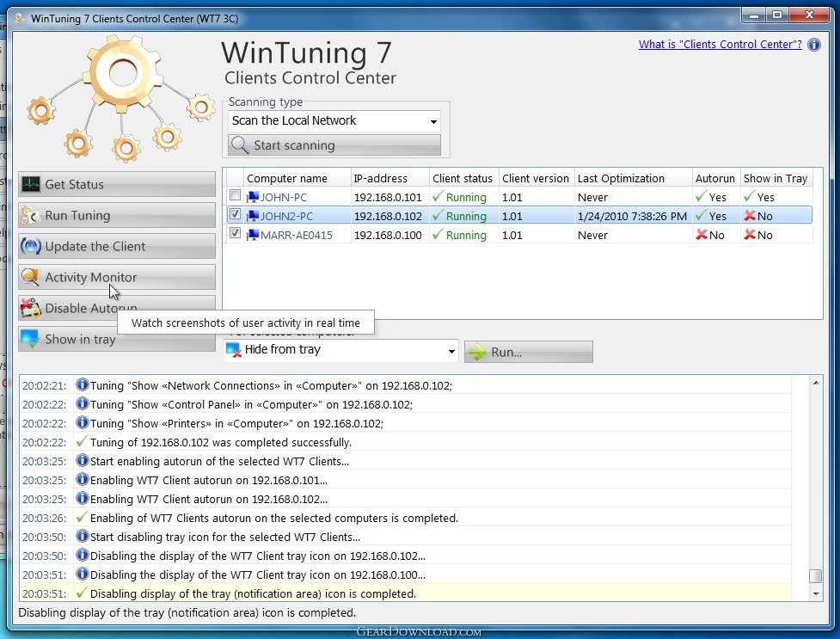Expand the 'Hide from tray' action dropdown

click(x=340, y=351)
